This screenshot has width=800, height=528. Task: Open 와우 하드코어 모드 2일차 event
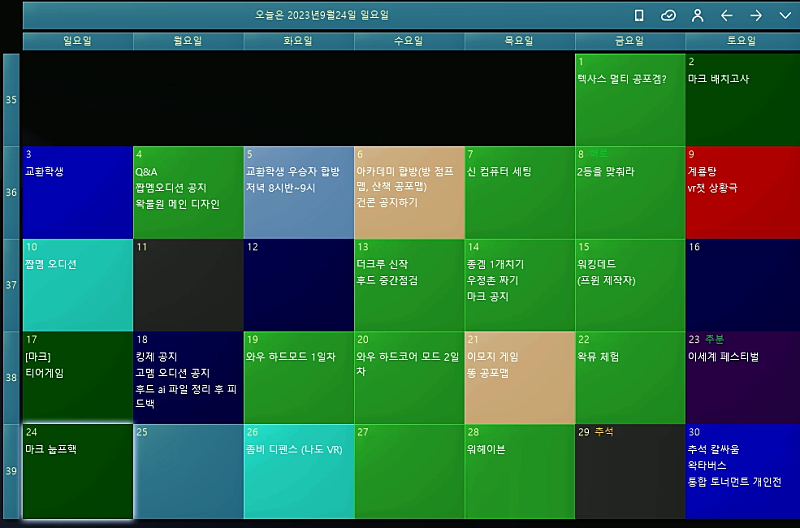click(408, 364)
